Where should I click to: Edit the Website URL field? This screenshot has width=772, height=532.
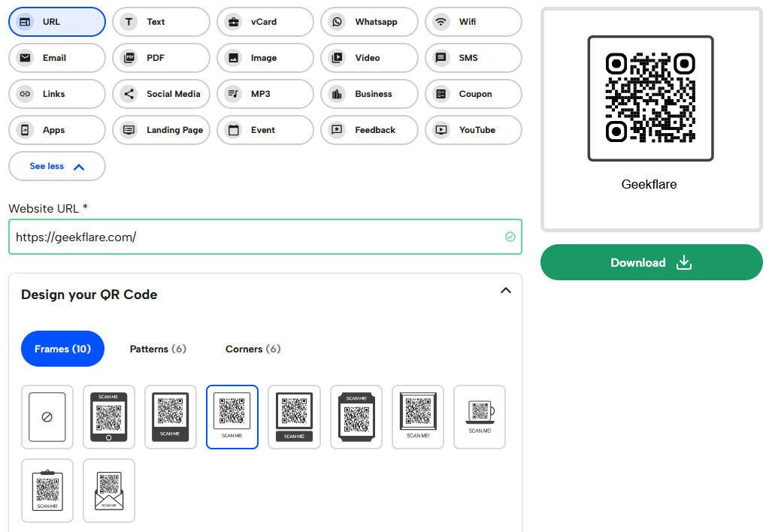point(265,237)
